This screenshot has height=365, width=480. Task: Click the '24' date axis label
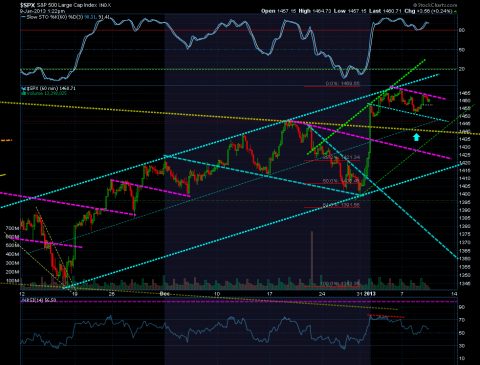[322, 294]
